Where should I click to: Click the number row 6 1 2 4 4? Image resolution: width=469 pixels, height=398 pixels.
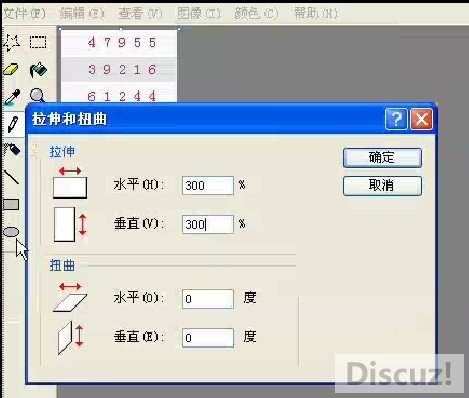[122, 96]
